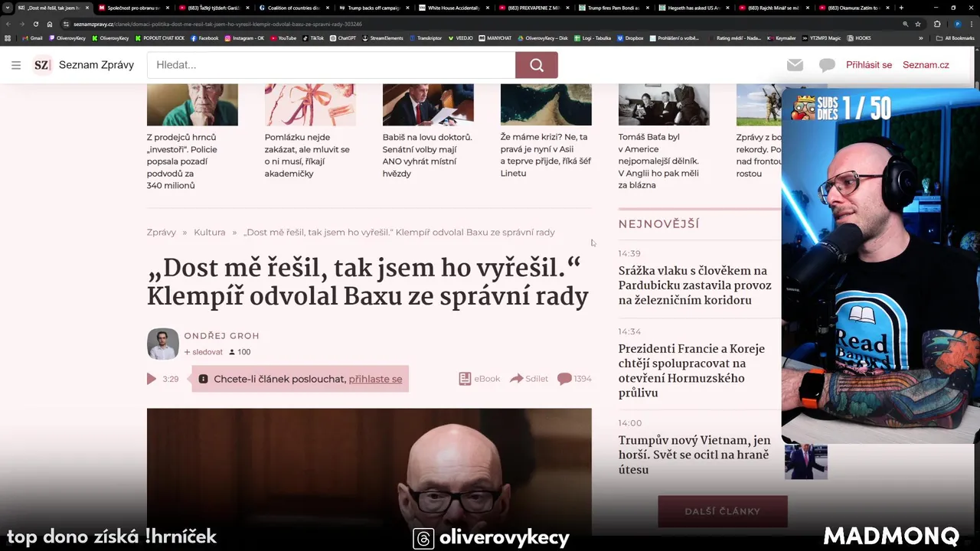Image resolution: width=980 pixels, height=551 pixels.
Task: Open the Transkriptor bookmark
Action: [x=426, y=38]
